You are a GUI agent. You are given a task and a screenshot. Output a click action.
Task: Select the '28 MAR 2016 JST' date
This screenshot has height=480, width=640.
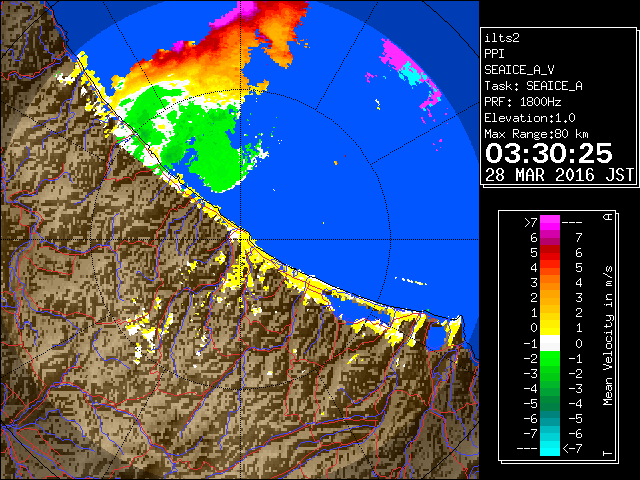click(560, 175)
